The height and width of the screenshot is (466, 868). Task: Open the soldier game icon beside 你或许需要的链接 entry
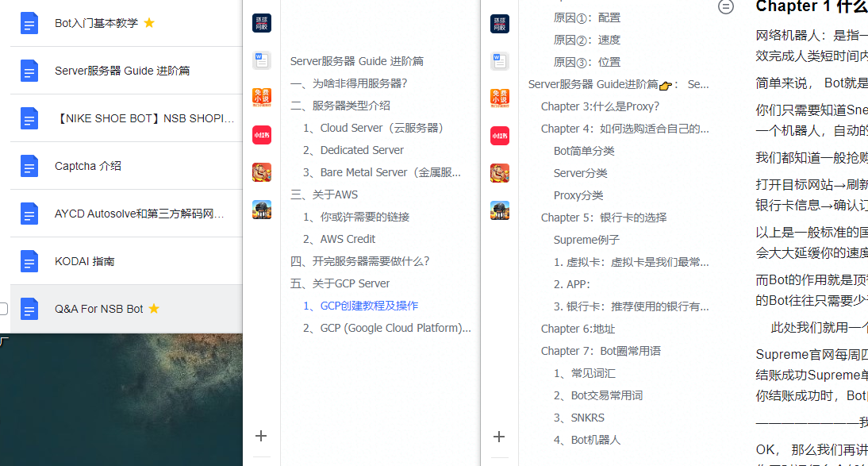click(x=262, y=210)
